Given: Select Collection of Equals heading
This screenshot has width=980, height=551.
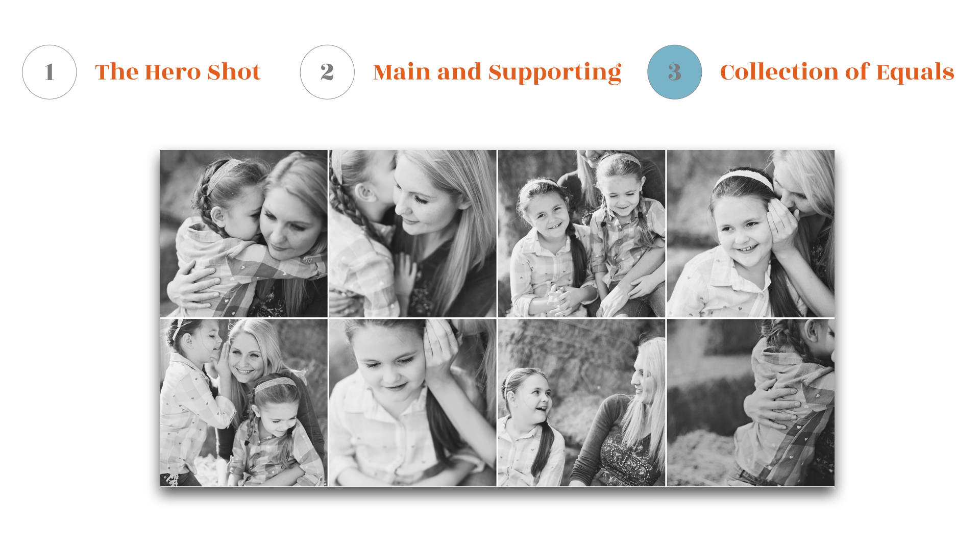Looking at the screenshot, I should [x=837, y=72].
